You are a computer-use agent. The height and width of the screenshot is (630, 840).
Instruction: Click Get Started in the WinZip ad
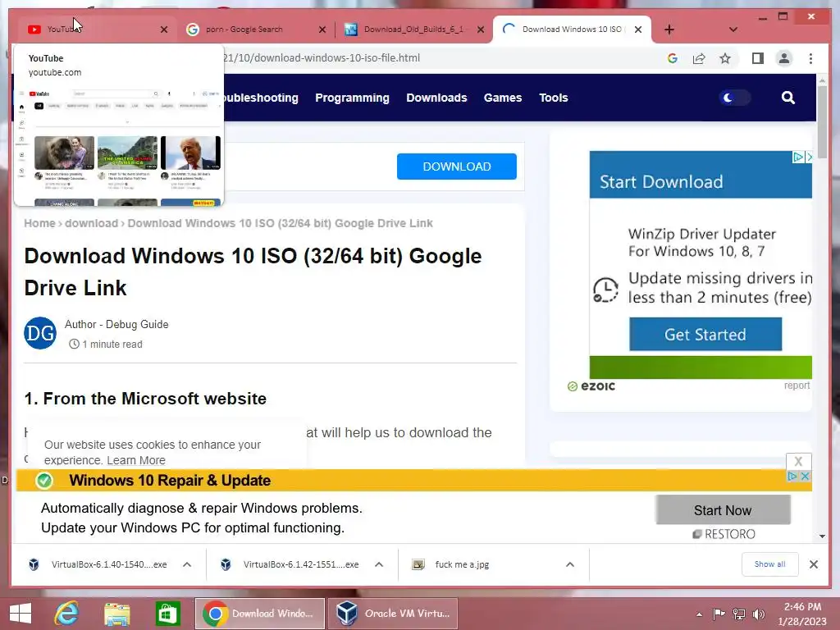tap(705, 335)
